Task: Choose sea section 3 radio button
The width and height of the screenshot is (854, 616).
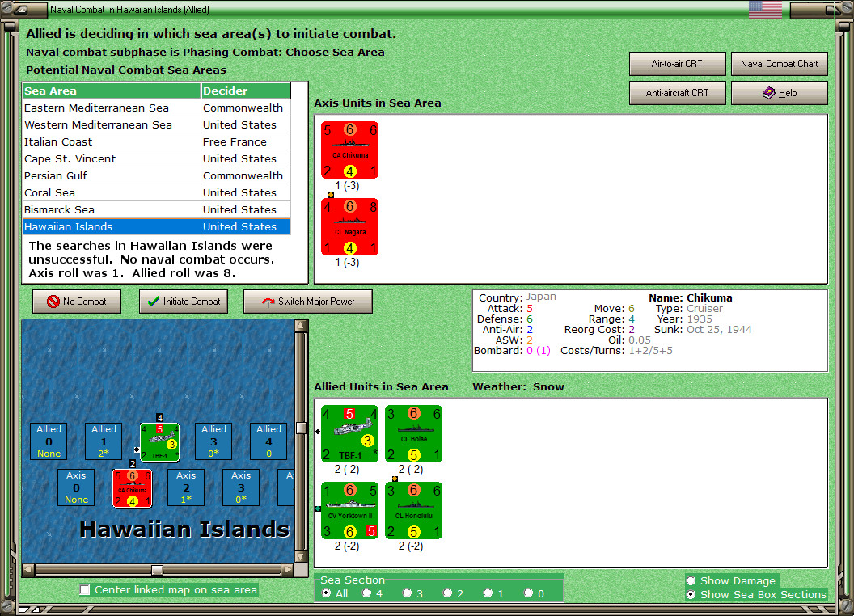Action: tap(407, 593)
